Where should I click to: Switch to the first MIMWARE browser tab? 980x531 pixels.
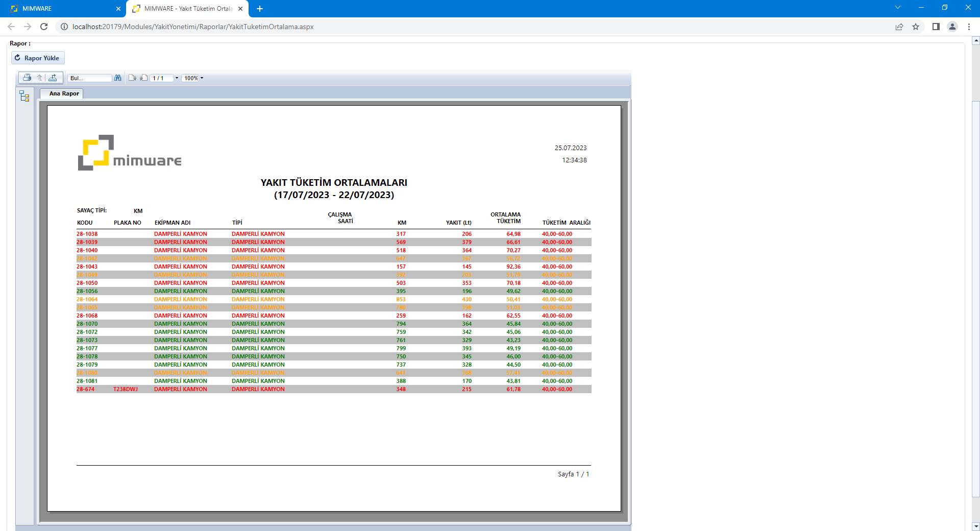point(61,9)
